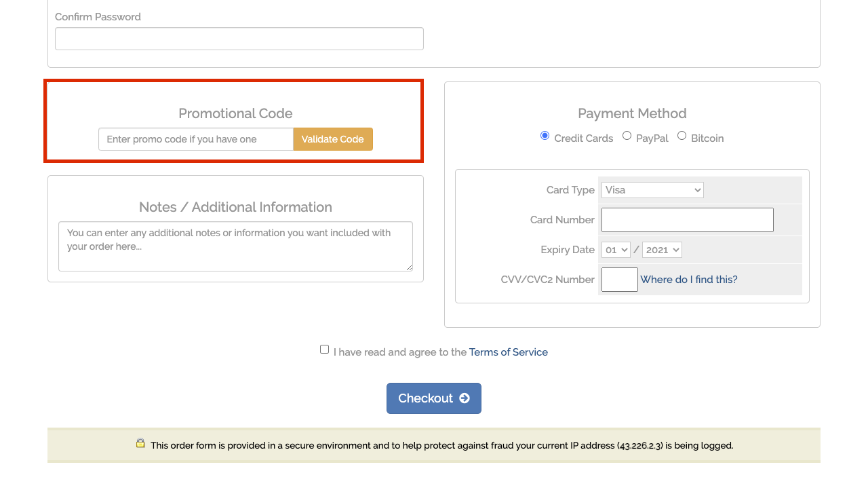The width and height of the screenshot is (868, 488).
Task: Click the Validate Code button
Action: tap(333, 139)
